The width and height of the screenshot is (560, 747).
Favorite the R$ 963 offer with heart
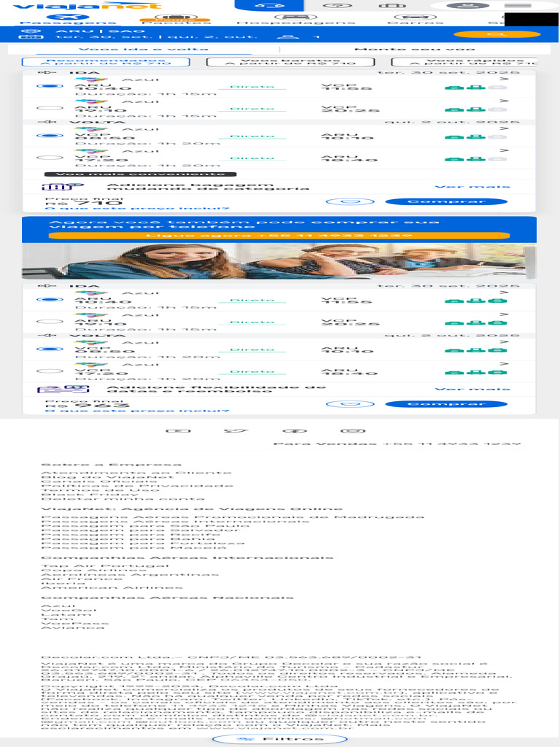pos(350,404)
